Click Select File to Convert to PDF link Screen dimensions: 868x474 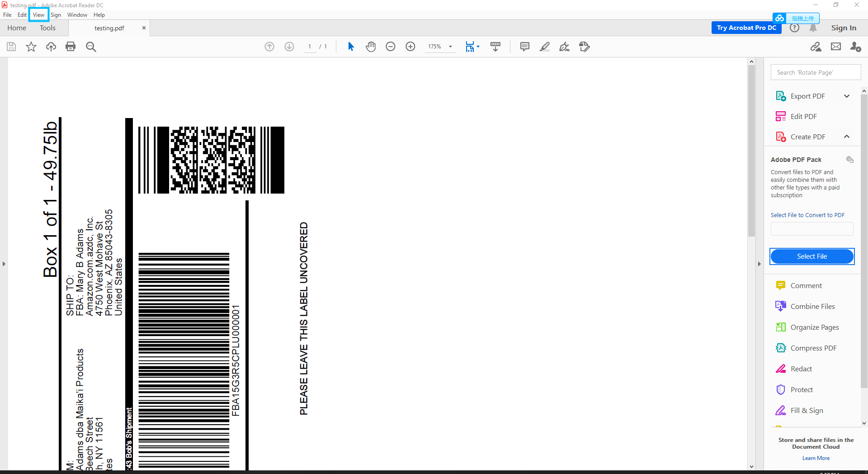point(807,215)
